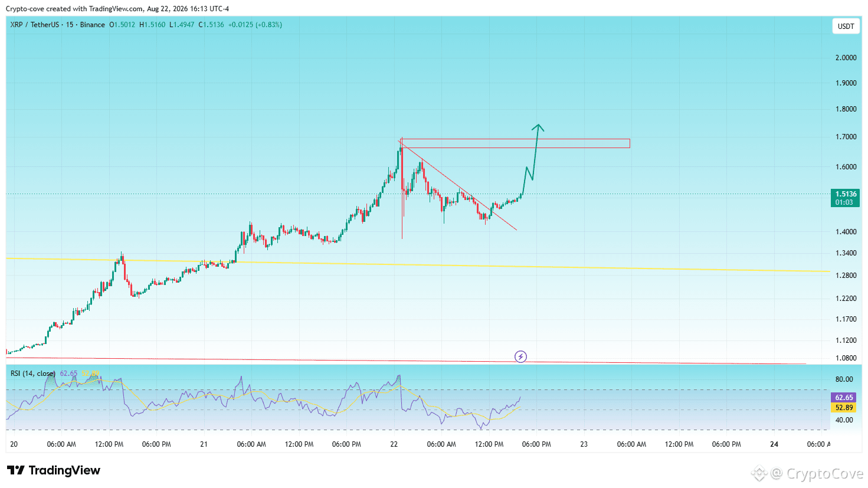
Task: Click the low value L1.4947
Action: pyautogui.click(x=182, y=25)
